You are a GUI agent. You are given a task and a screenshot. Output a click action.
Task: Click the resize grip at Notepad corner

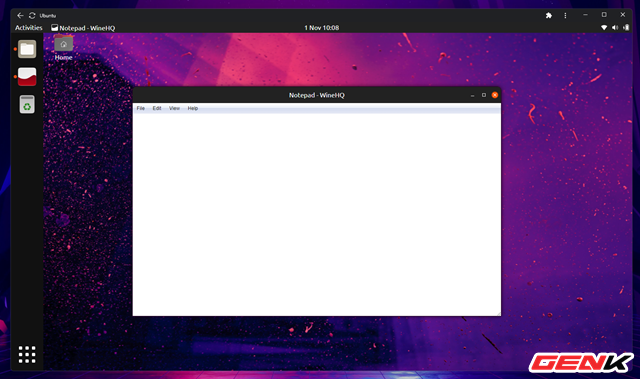click(498, 313)
